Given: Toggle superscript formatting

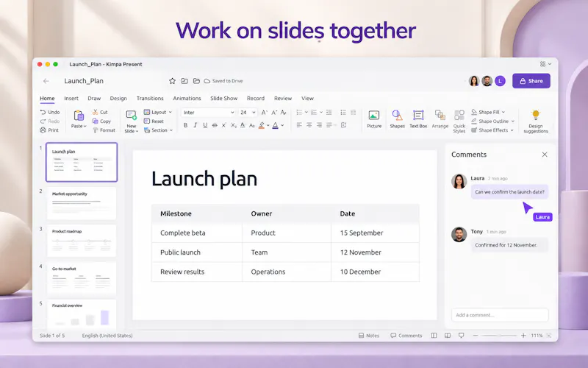Looking at the screenshot, I should (224, 125).
